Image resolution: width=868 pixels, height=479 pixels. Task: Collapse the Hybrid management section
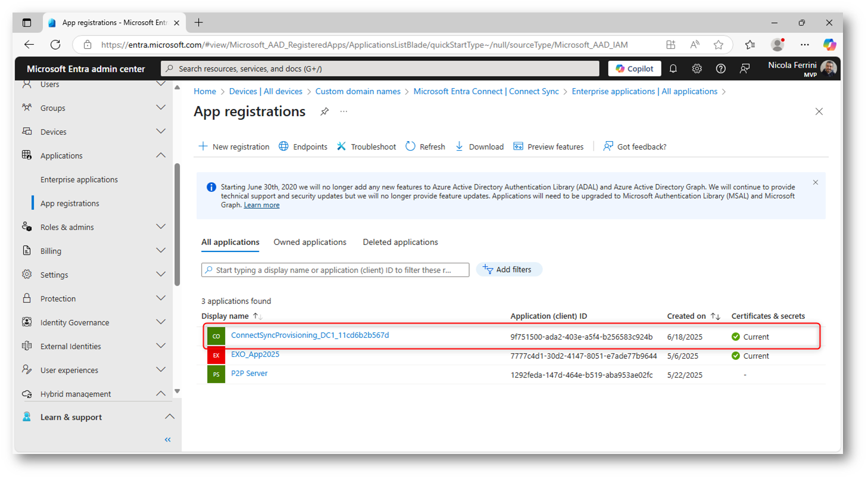click(x=161, y=394)
